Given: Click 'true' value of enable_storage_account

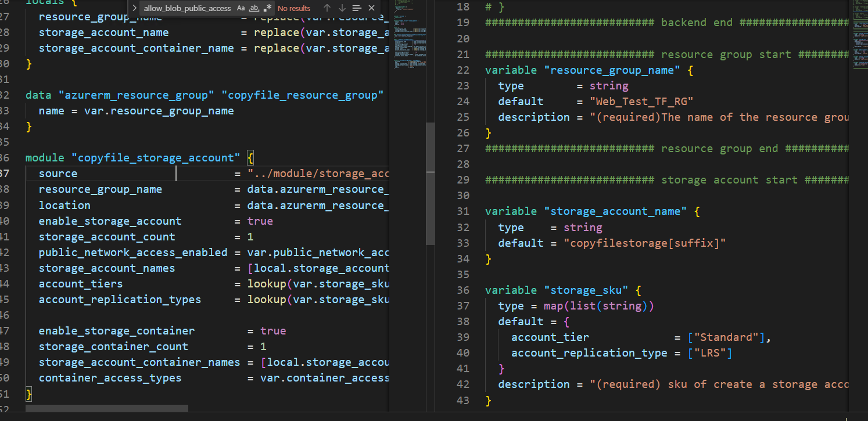Looking at the screenshot, I should 260,221.
